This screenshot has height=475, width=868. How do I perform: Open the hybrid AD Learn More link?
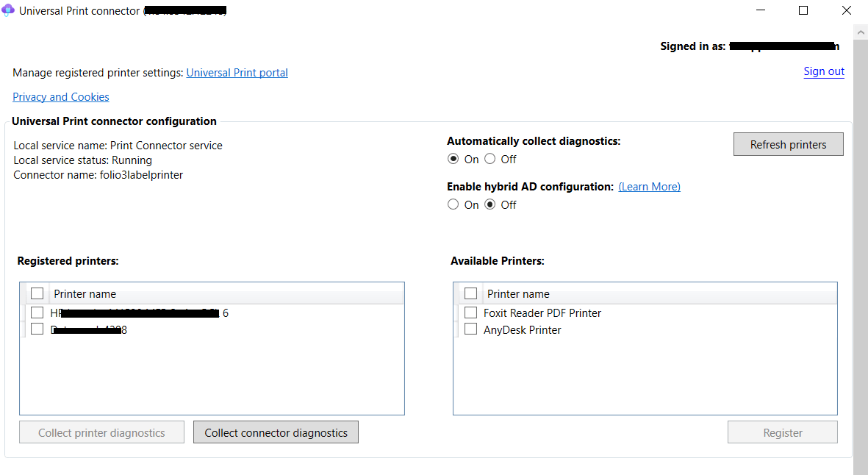[x=649, y=187]
